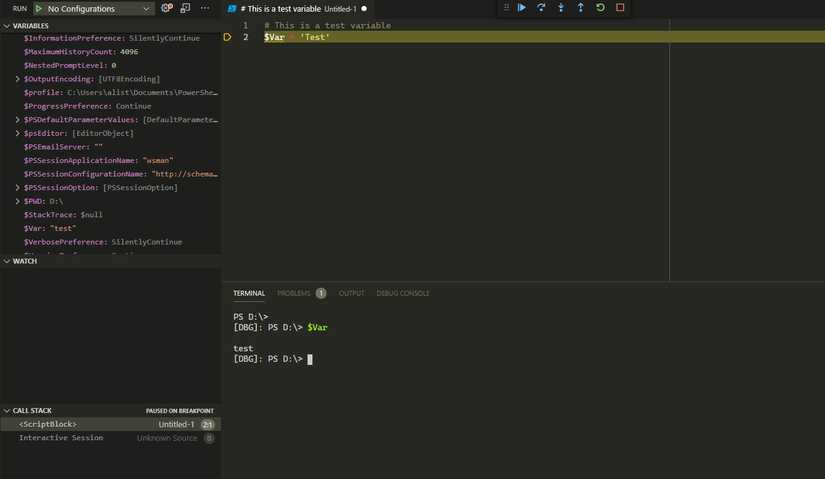Switch to the Problems tab
Image resolution: width=825 pixels, height=479 pixels.
pos(294,293)
